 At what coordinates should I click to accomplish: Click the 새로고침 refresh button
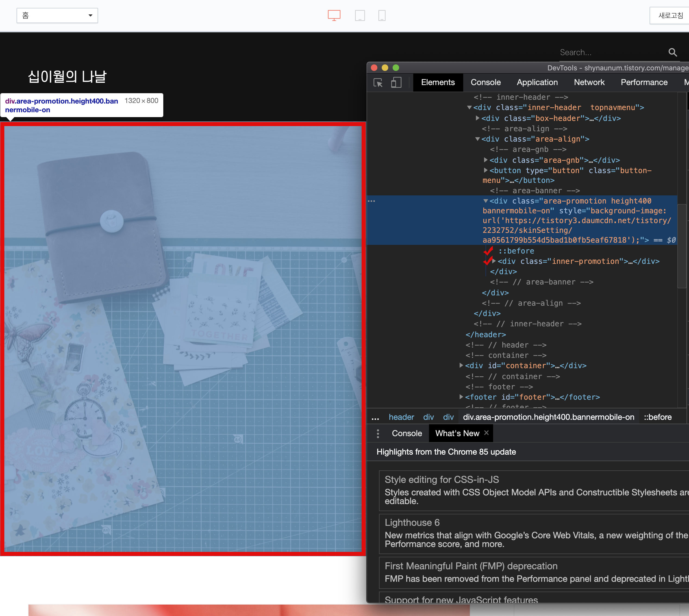(670, 15)
